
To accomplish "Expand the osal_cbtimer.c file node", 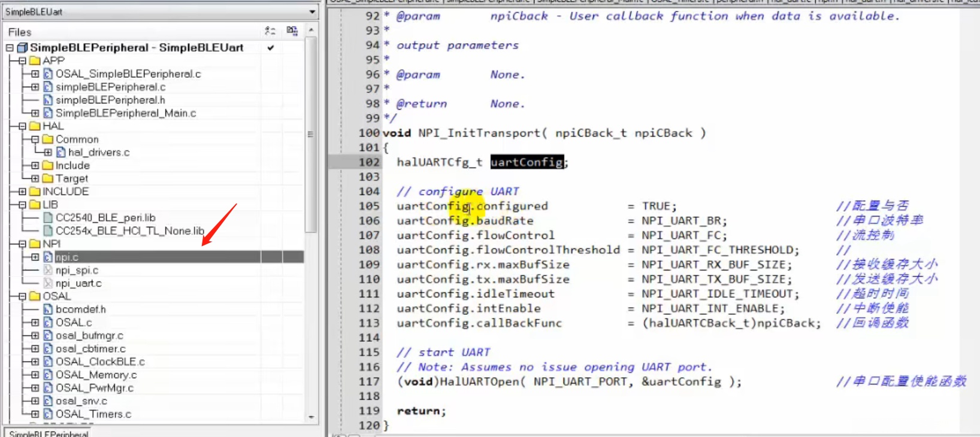I will (35, 348).
